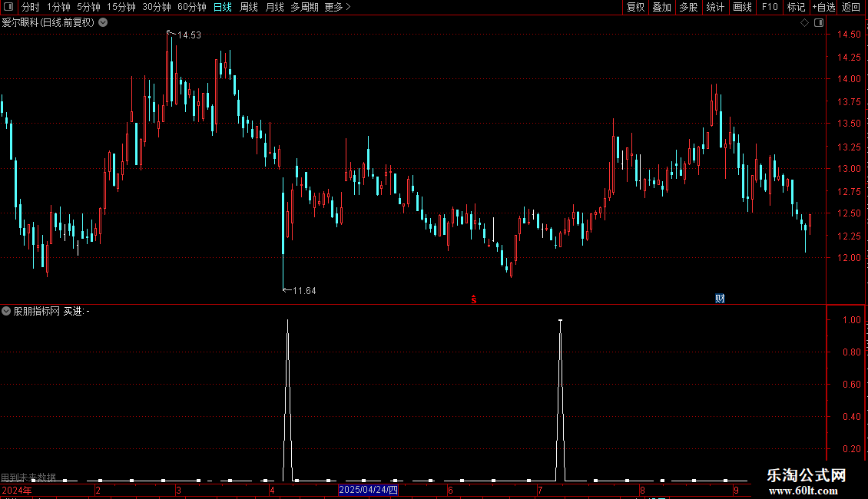Select the 60分钟 period
Viewport: 868px width, 499px height.
pyautogui.click(x=191, y=7)
